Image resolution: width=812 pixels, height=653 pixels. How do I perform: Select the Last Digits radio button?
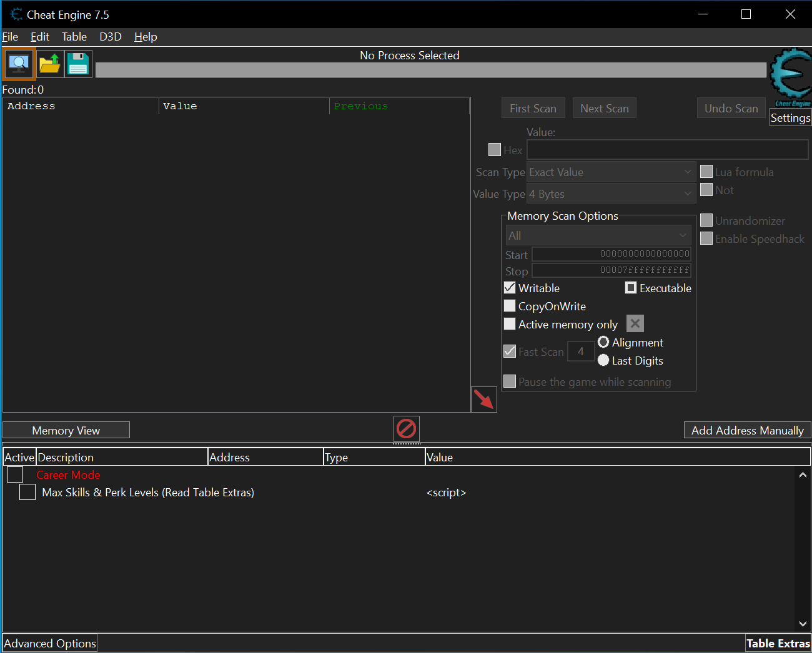pyautogui.click(x=603, y=360)
